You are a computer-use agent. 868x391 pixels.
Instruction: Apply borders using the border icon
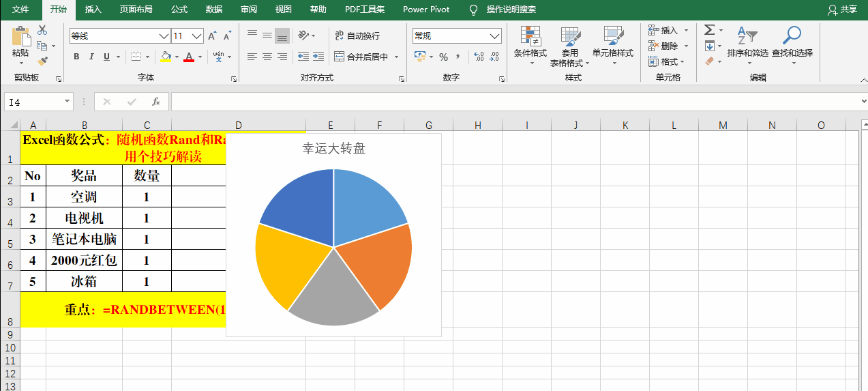tap(136, 57)
